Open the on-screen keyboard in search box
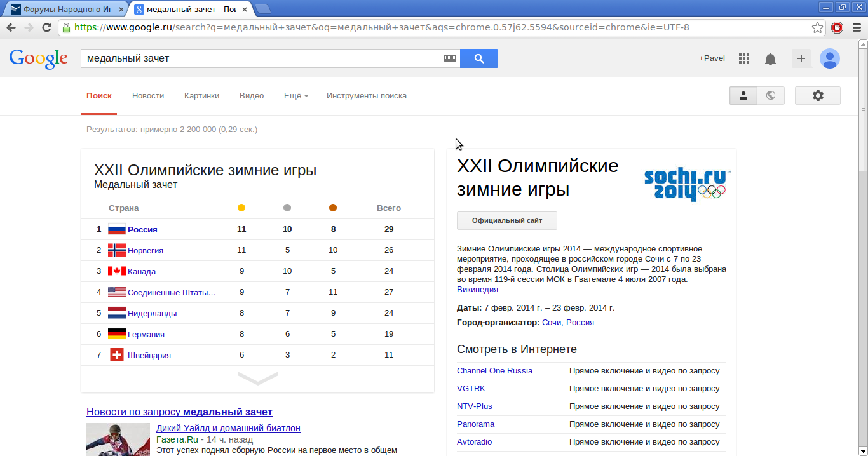The image size is (868, 456). [450, 58]
